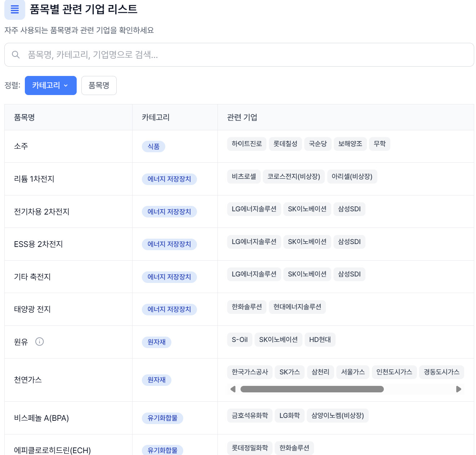Select the 롯데정밀화학 chip
Screen dimensions: 476x455
(x=250, y=448)
